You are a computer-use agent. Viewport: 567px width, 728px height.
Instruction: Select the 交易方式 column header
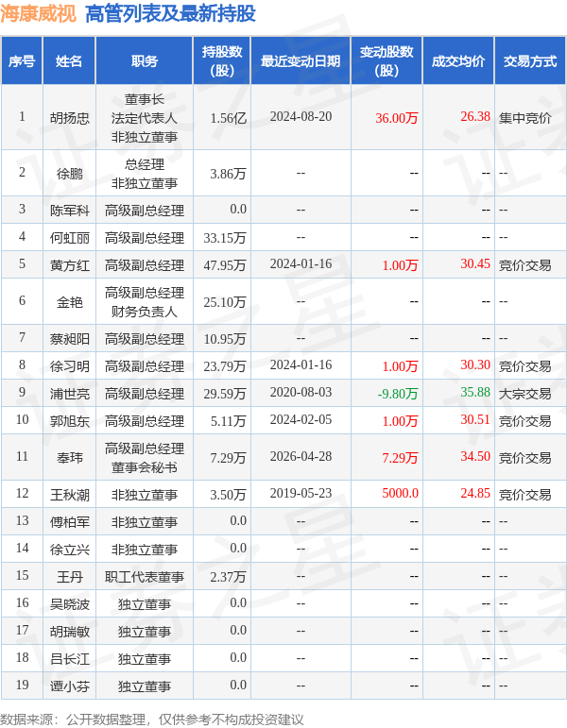[x=530, y=60]
